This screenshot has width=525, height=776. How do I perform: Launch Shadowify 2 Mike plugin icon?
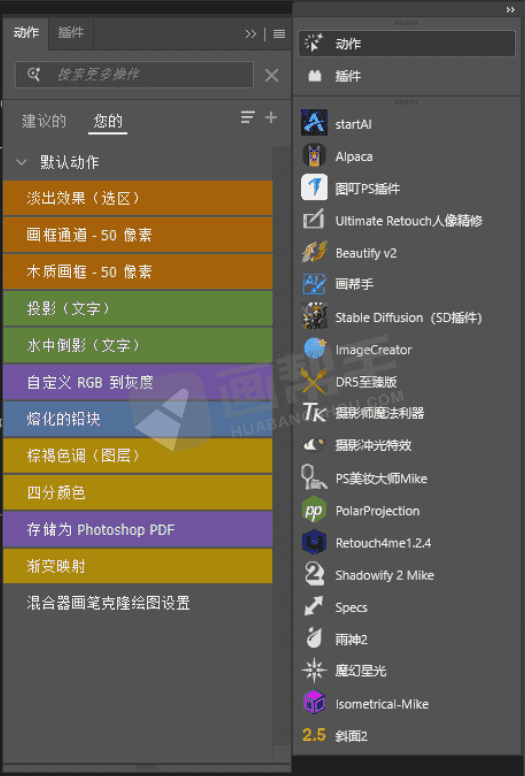point(314,574)
